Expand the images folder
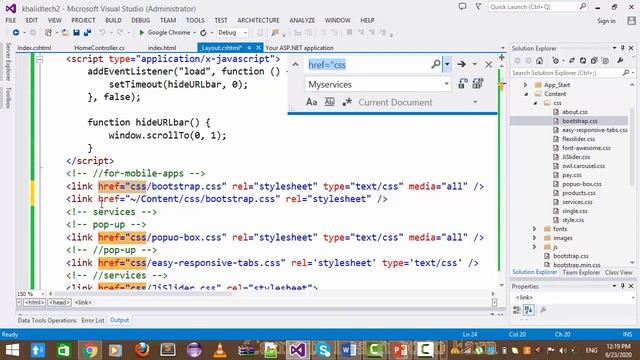 coord(535,238)
